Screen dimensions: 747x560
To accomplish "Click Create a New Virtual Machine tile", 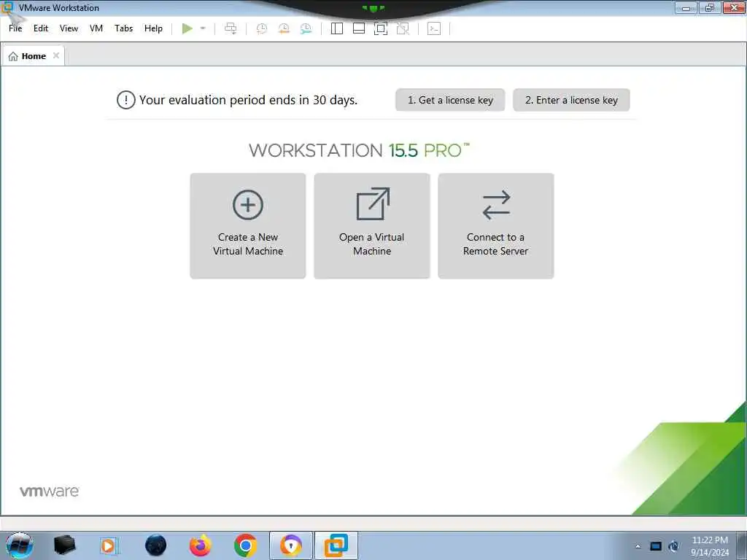I will click(x=248, y=226).
